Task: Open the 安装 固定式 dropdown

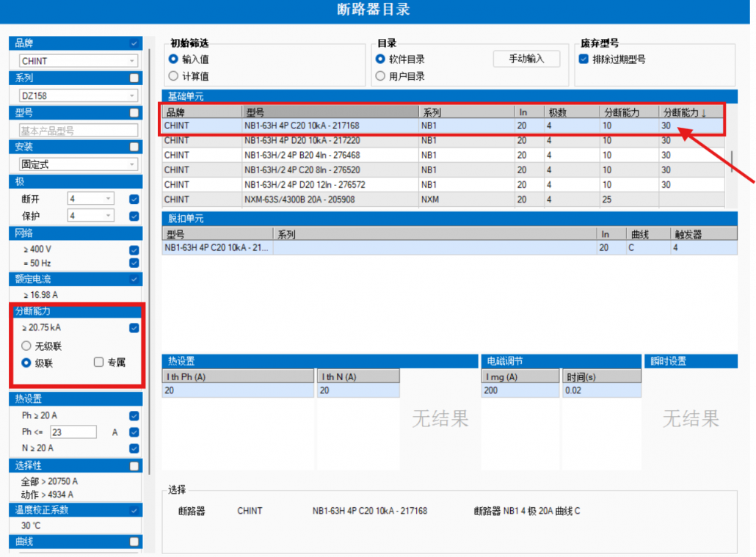Action: pos(79,164)
